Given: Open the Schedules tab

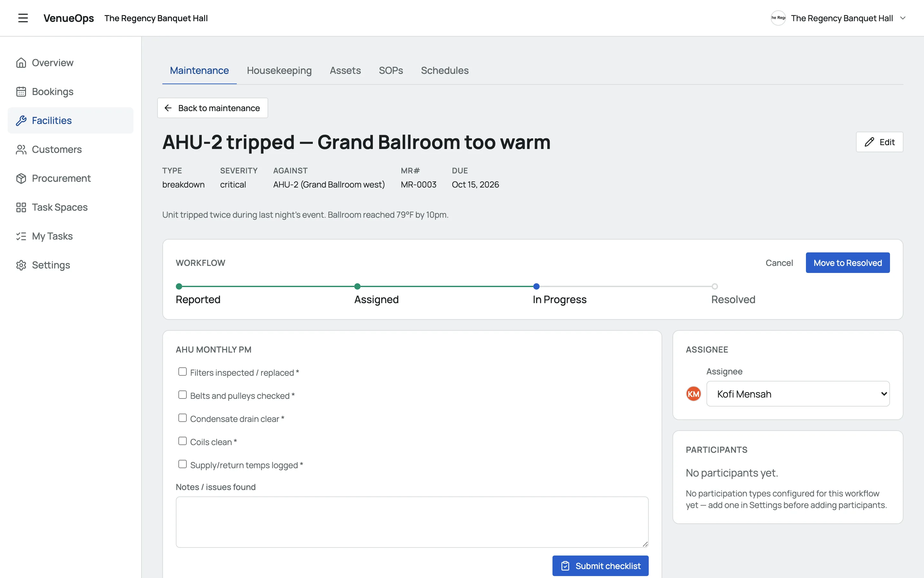Looking at the screenshot, I should pyautogui.click(x=445, y=70).
